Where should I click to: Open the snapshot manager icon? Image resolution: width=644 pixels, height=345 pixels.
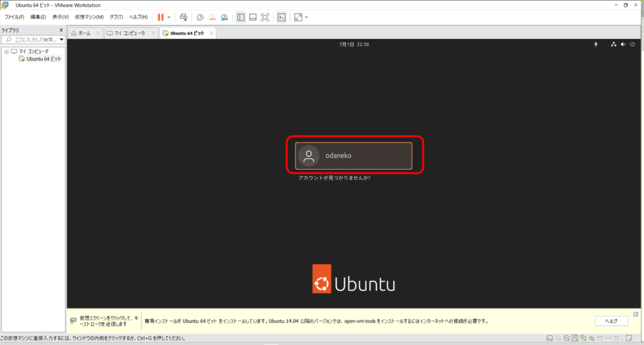click(223, 17)
